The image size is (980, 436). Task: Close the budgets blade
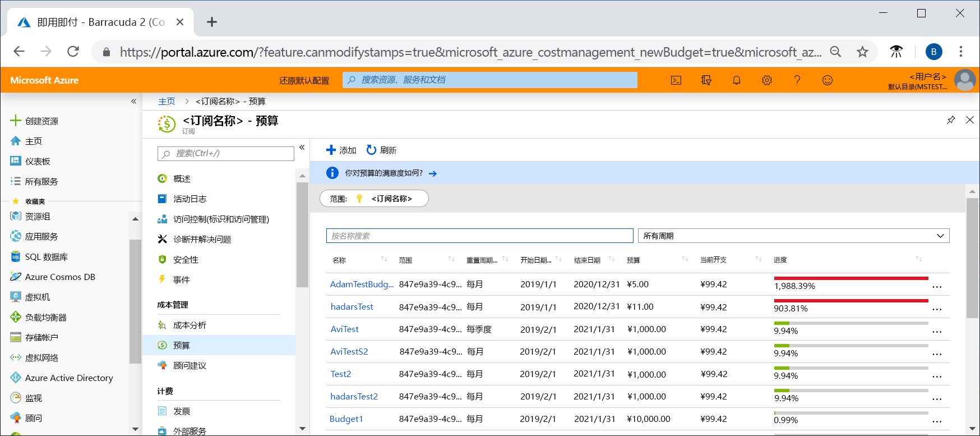(970, 120)
